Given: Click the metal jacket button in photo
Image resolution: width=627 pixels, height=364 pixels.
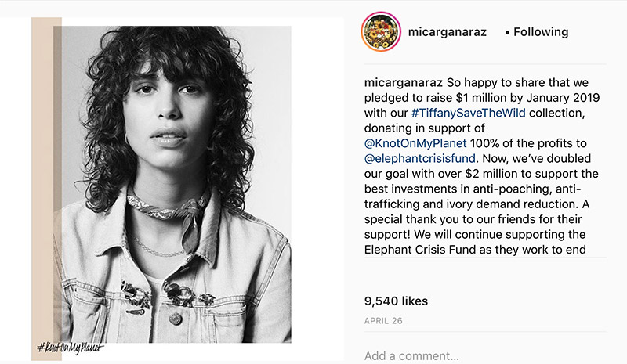Looking at the screenshot, I should point(175,319).
